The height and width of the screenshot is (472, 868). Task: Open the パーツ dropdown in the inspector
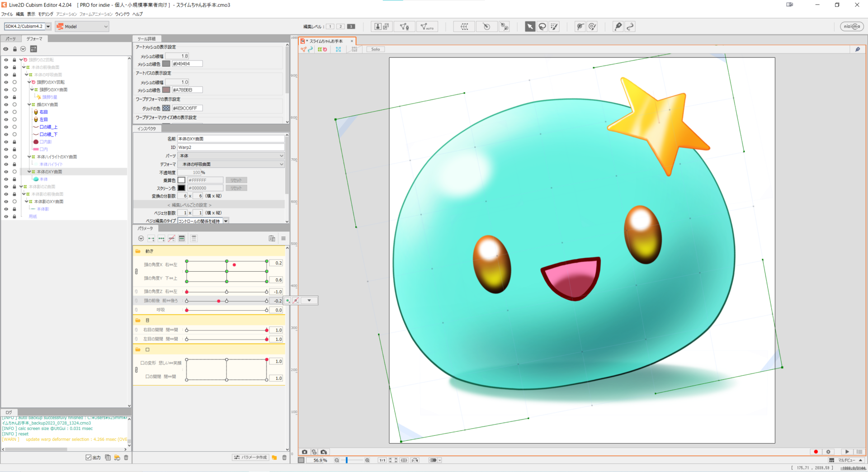[x=231, y=156]
